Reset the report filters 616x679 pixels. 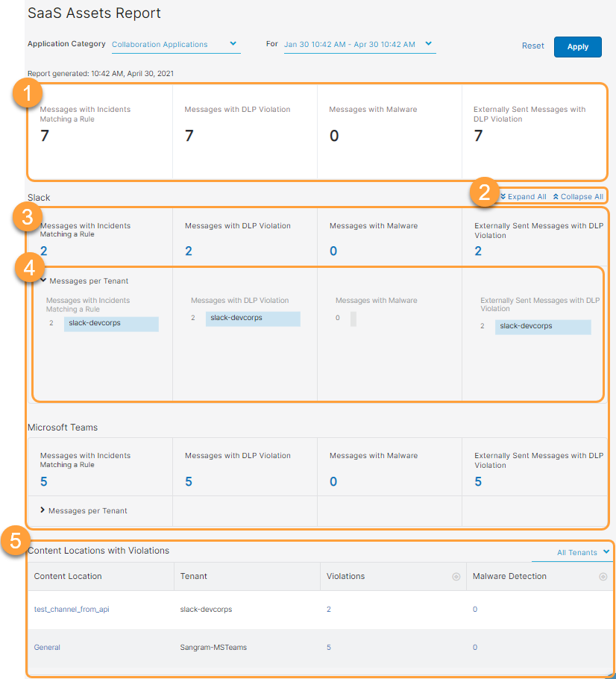532,46
